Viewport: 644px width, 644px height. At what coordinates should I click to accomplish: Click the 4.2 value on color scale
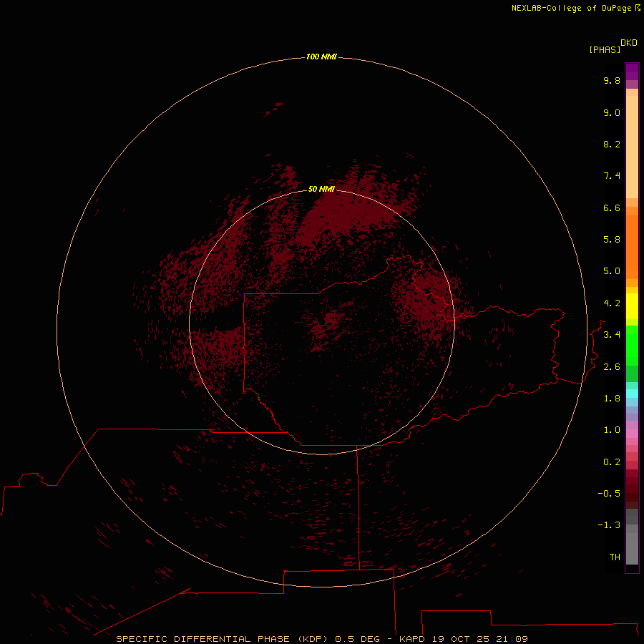(612, 303)
